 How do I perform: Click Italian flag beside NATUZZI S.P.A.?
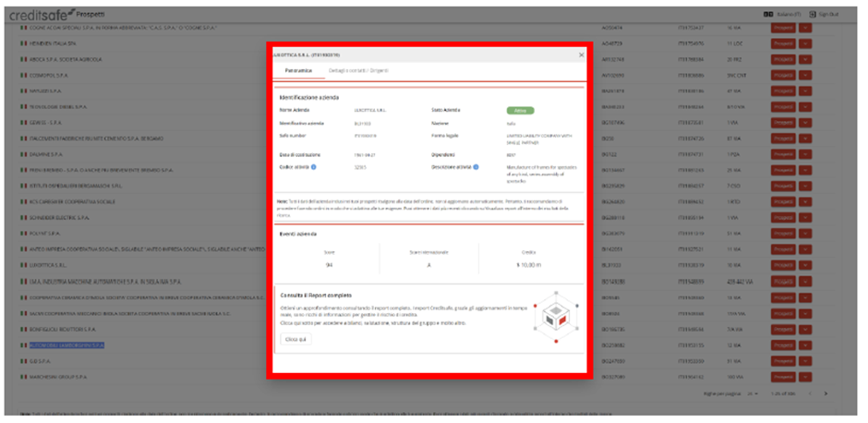[x=23, y=91]
